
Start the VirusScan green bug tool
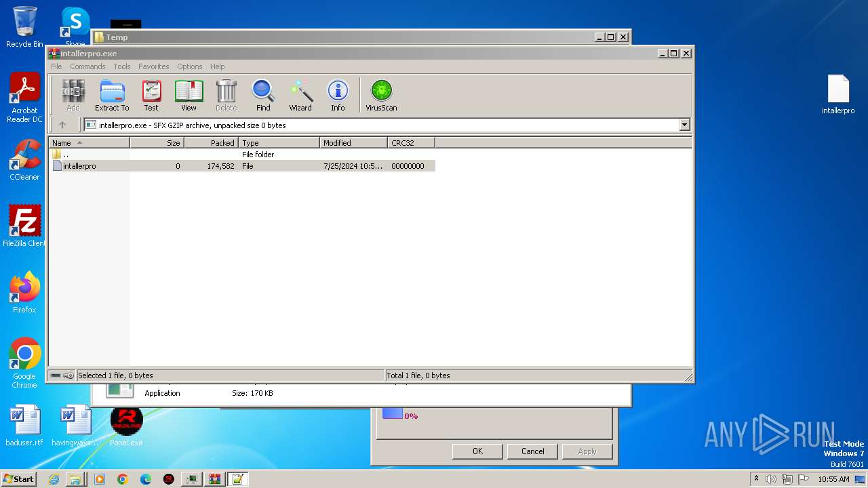pos(381,95)
